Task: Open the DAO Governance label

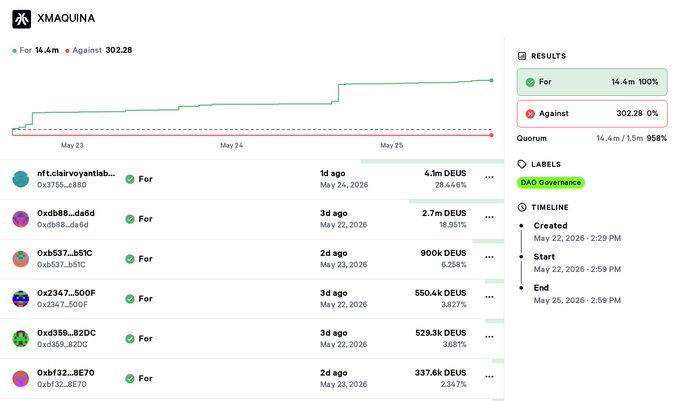Action: coord(551,183)
